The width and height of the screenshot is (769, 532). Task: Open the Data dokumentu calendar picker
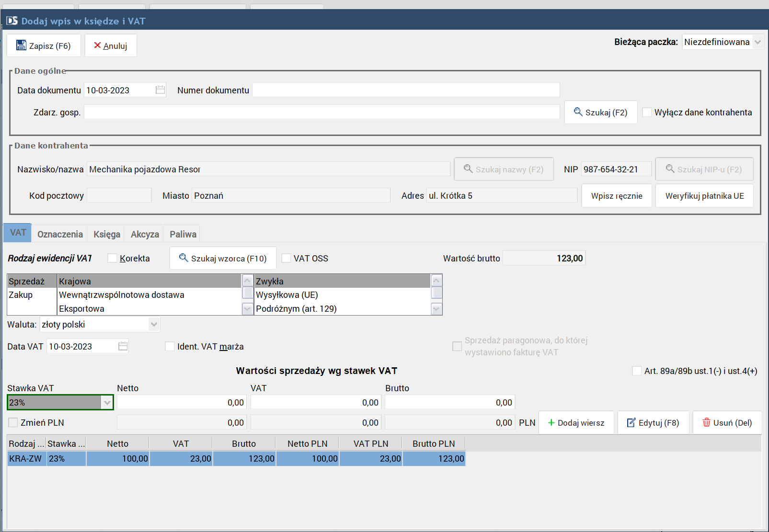point(160,90)
